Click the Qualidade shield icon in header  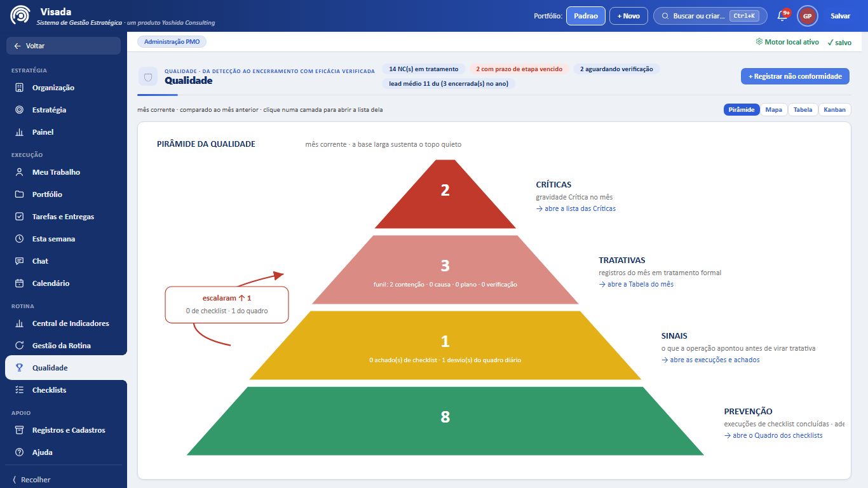[x=148, y=77]
